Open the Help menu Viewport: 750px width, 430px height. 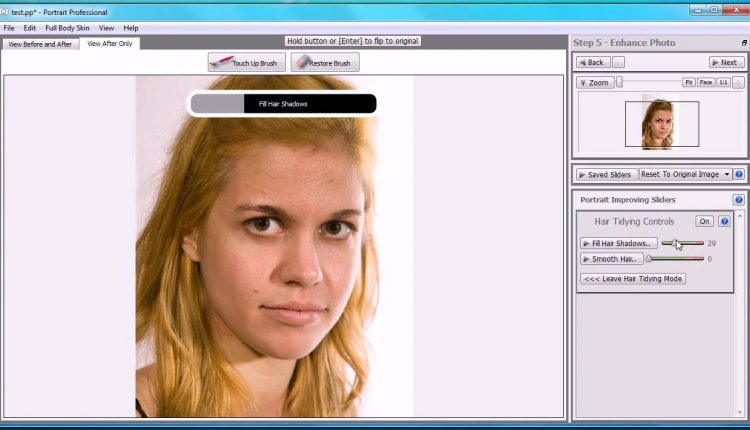[x=131, y=28]
